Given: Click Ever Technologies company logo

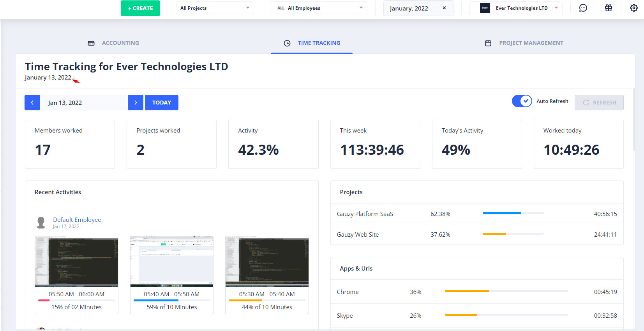Looking at the screenshot, I should (x=485, y=8).
